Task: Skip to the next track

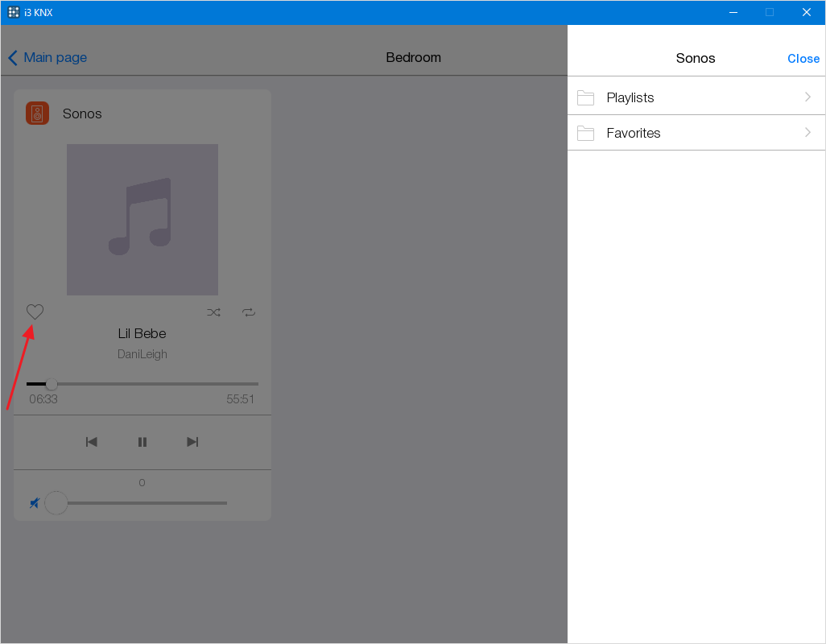Action: tap(192, 442)
